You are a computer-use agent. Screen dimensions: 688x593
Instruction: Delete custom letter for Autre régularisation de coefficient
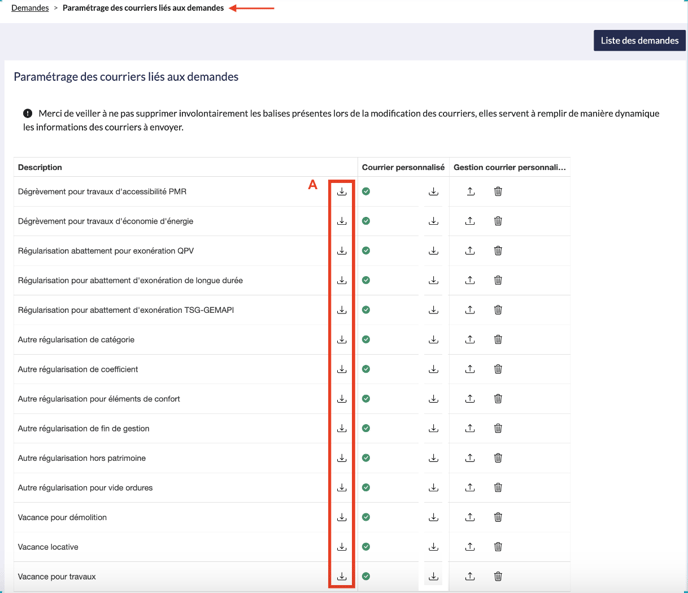pos(498,369)
